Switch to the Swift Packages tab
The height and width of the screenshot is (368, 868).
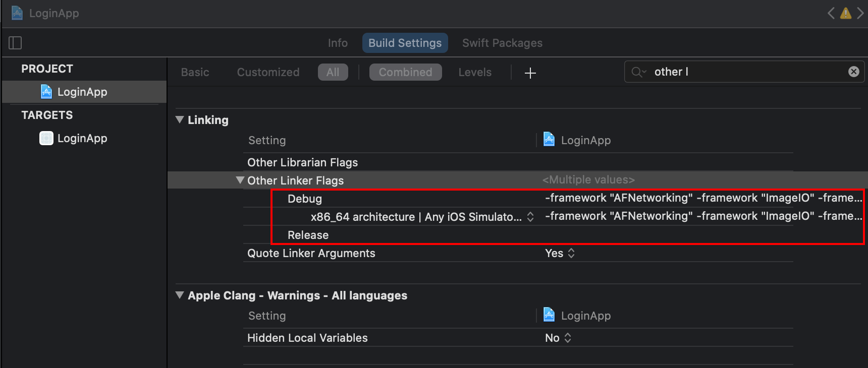(x=502, y=43)
